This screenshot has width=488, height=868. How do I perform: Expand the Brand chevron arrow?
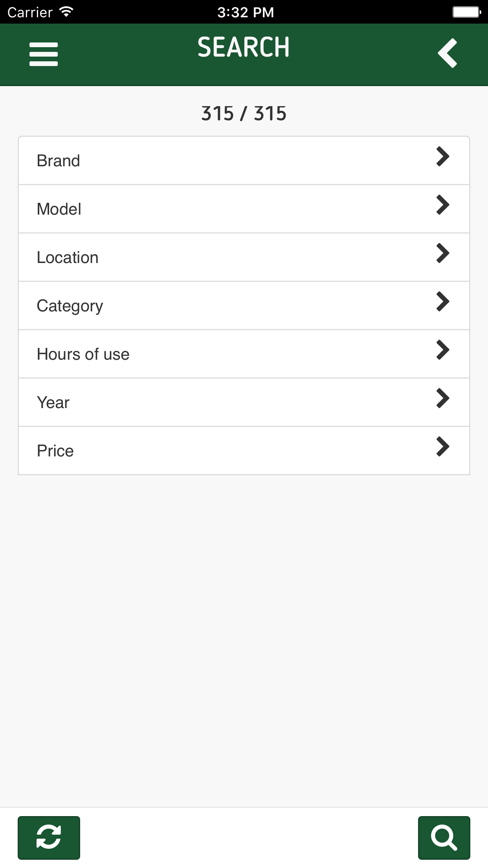coord(443,157)
